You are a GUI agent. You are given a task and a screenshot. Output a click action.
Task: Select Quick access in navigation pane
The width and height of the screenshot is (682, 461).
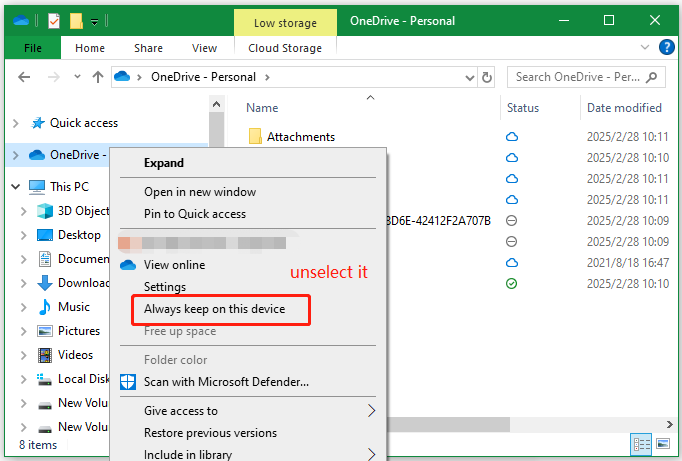pyautogui.click(x=84, y=123)
